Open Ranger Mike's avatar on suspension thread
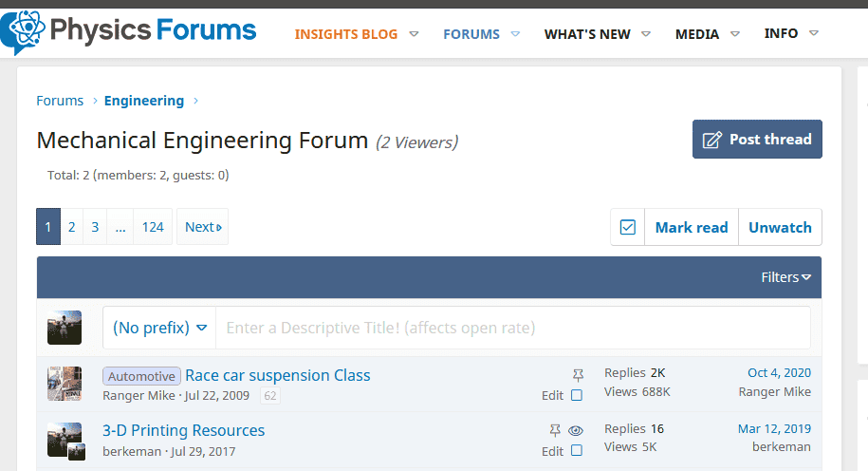868x471 pixels. point(65,384)
